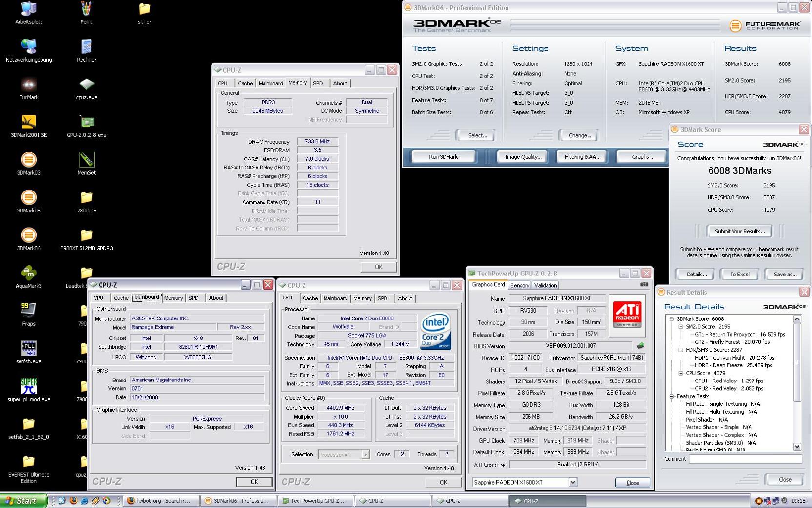Select the sicher folder on desktop
812x508 pixels.
pyautogui.click(x=144, y=13)
